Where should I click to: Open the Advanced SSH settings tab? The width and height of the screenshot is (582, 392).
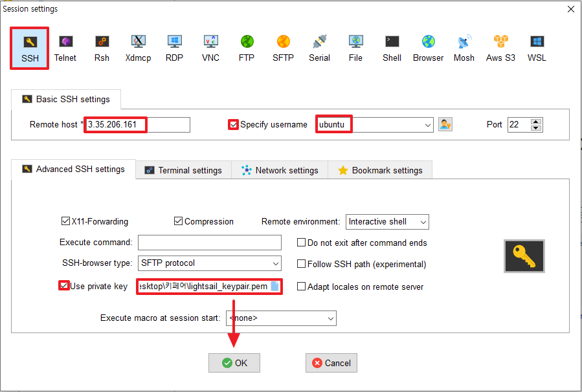click(74, 169)
